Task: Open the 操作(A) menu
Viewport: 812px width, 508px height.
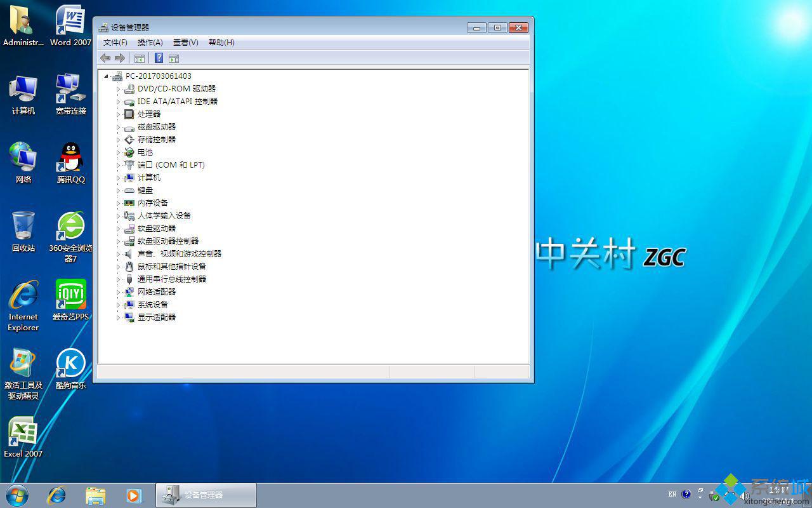Action: pos(150,43)
